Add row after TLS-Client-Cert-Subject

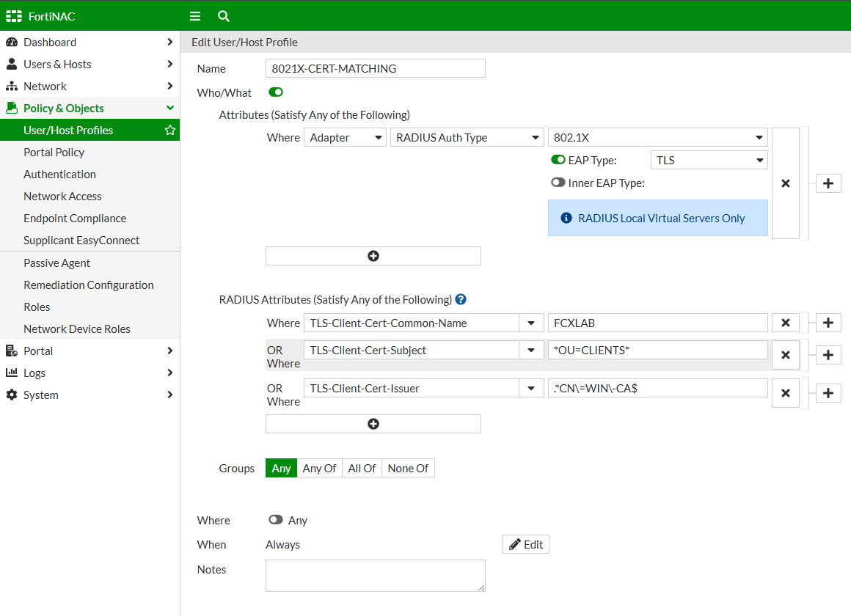[x=828, y=355]
